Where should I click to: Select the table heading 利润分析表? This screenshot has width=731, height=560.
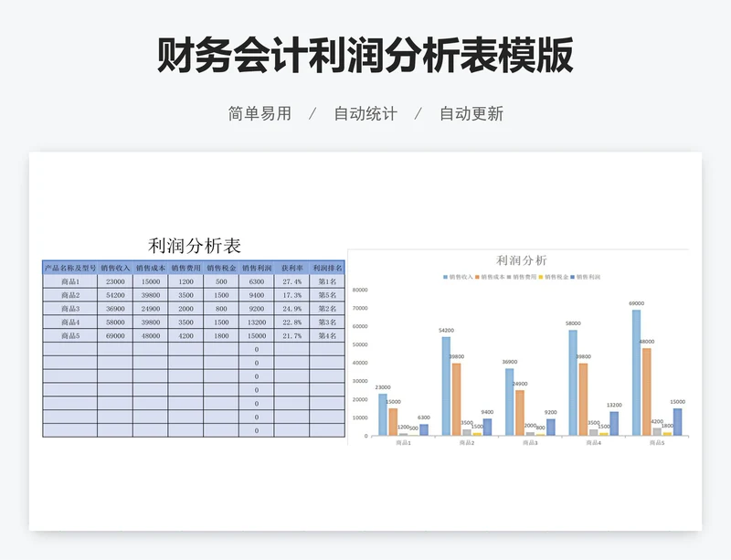tap(195, 246)
